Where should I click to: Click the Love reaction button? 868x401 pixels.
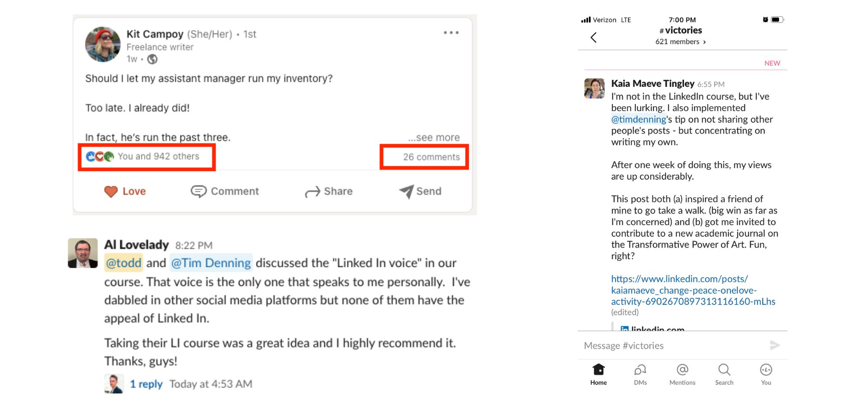tap(125, 191)
